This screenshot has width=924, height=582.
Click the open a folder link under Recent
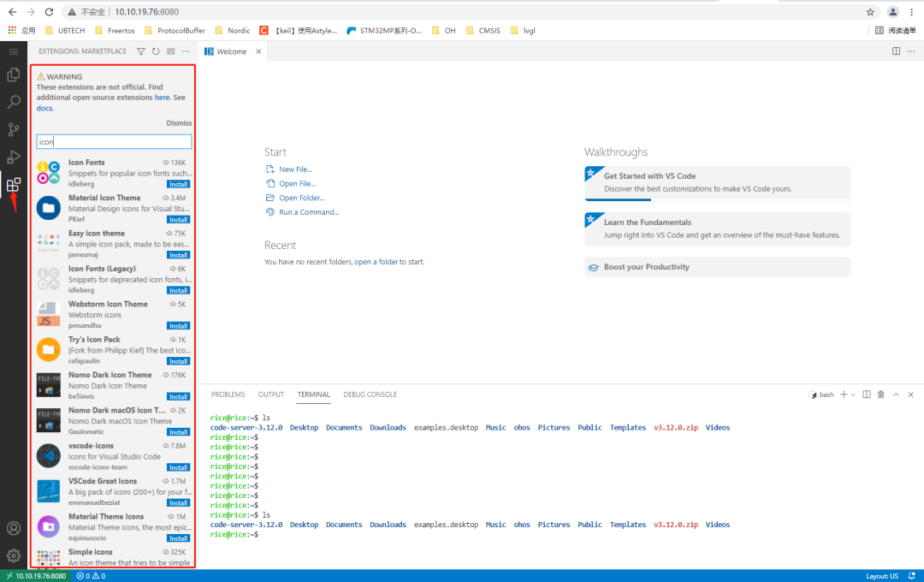point(376,262)
